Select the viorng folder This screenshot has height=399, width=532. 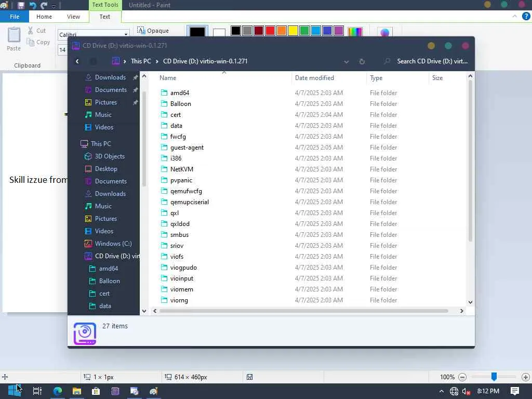tap(179, 300)
